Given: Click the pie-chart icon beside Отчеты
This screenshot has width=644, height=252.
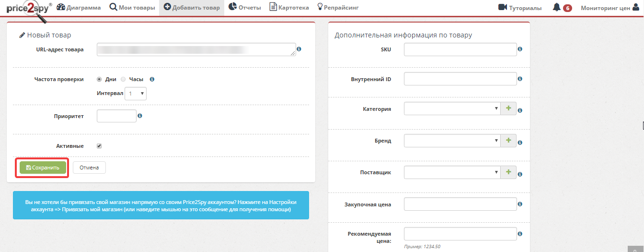Looking at the screenshot, I should (x=232, y=7).
